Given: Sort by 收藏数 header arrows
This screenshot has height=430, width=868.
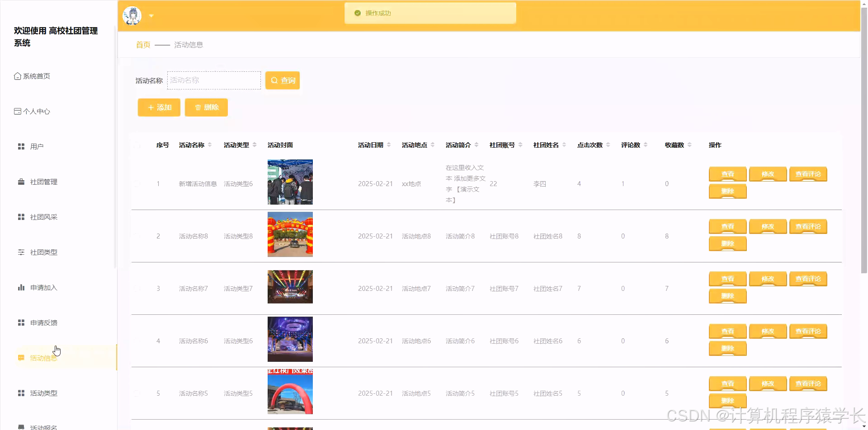Looking at the screenshot, I should click(x=689, y=145).
